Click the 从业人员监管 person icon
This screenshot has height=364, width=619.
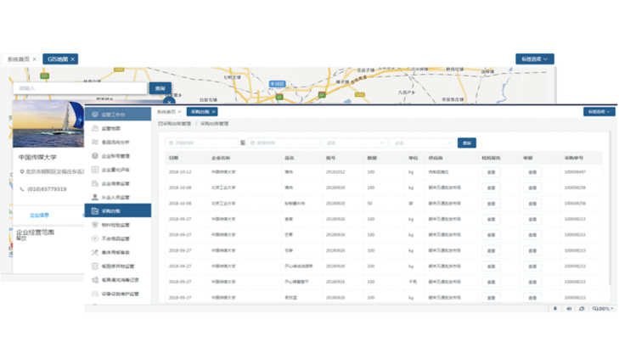94,197
